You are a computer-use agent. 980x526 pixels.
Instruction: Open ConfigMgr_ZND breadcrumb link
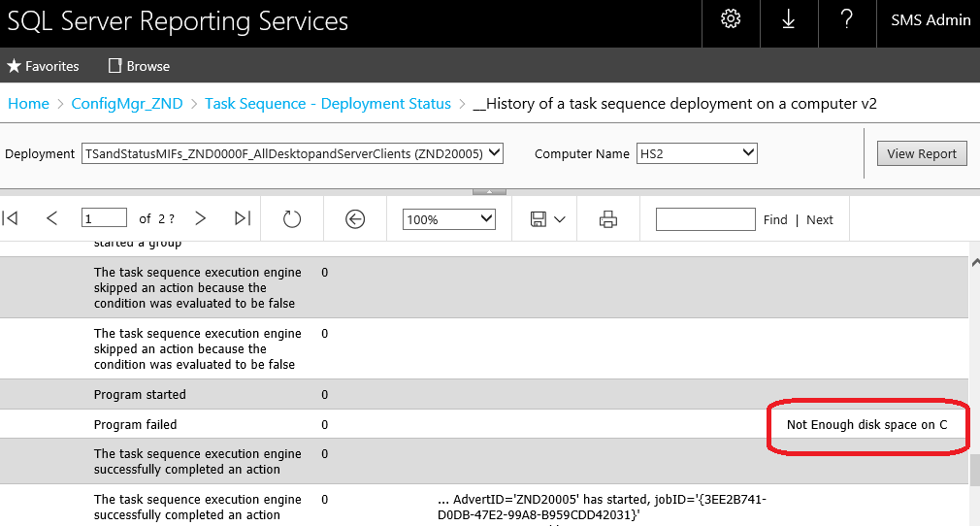point(127,104)
